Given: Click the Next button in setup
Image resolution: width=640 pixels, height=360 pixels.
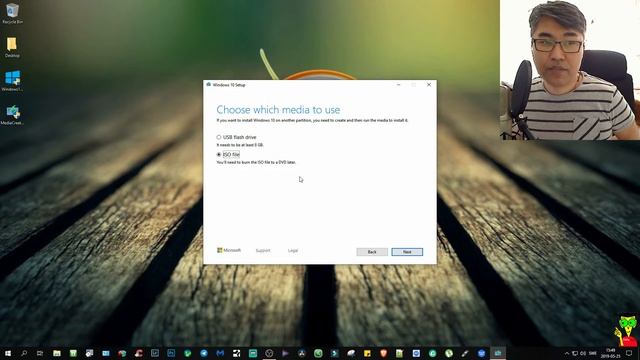Looking at the screenshot, I should tap(407, 252).
